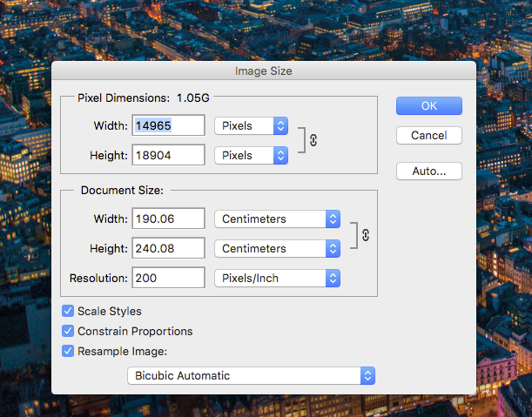Click the Document Size chain link icon

(366, 234)
